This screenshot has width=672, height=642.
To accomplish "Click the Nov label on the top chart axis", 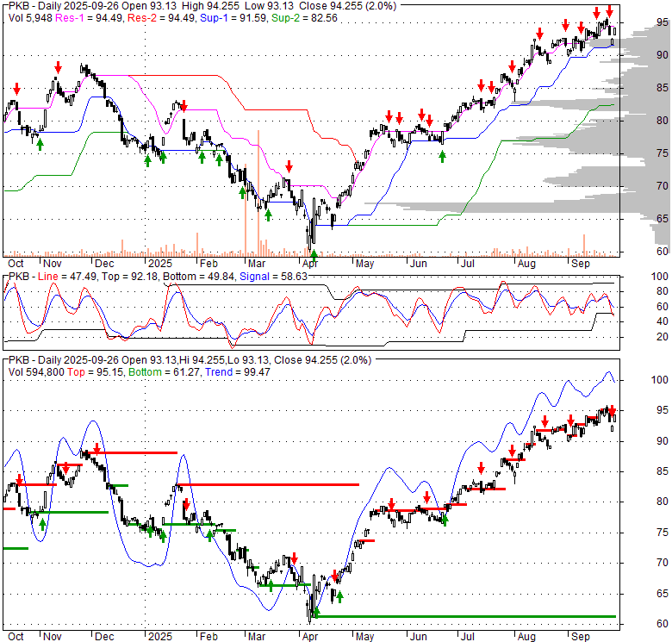I will [53, 264].
